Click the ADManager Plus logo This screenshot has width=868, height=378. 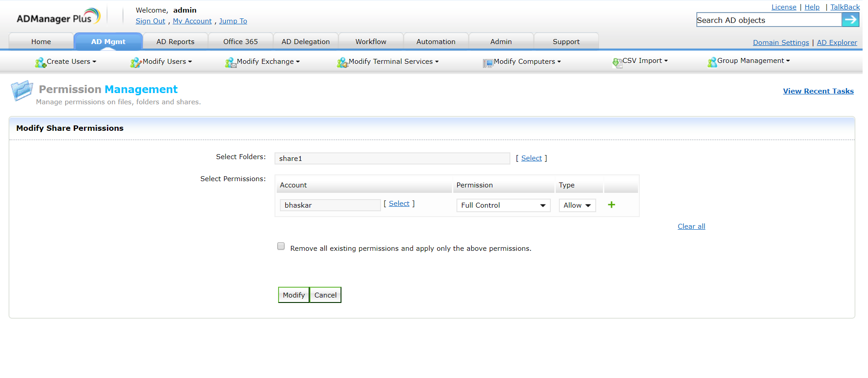click(58, 17)
